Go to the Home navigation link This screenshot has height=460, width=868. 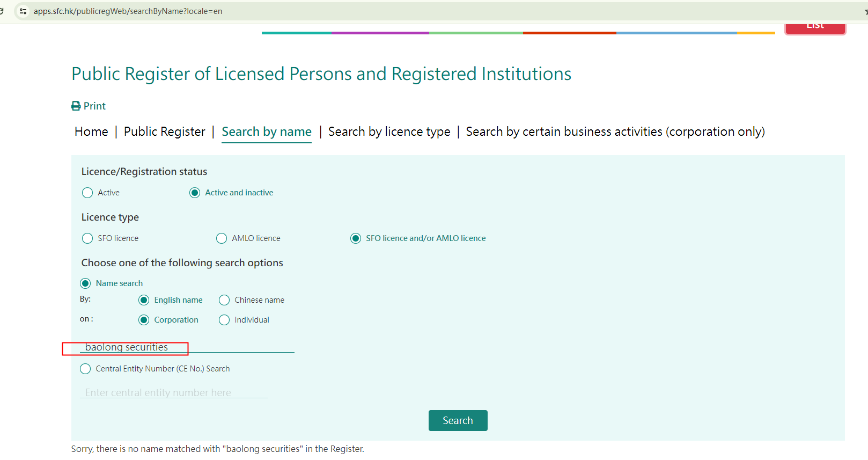pos(91,132)
